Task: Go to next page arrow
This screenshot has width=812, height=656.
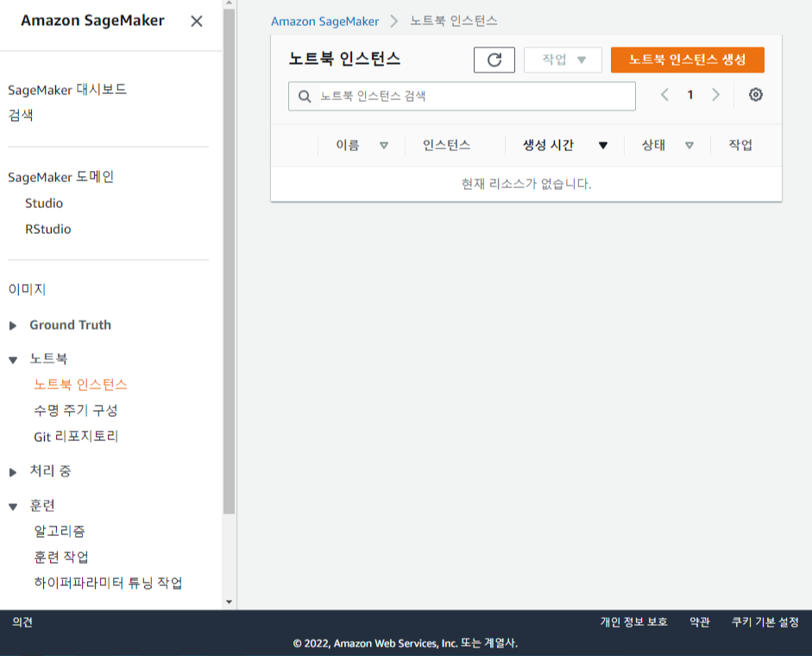Action: click(x=715, y=95)
